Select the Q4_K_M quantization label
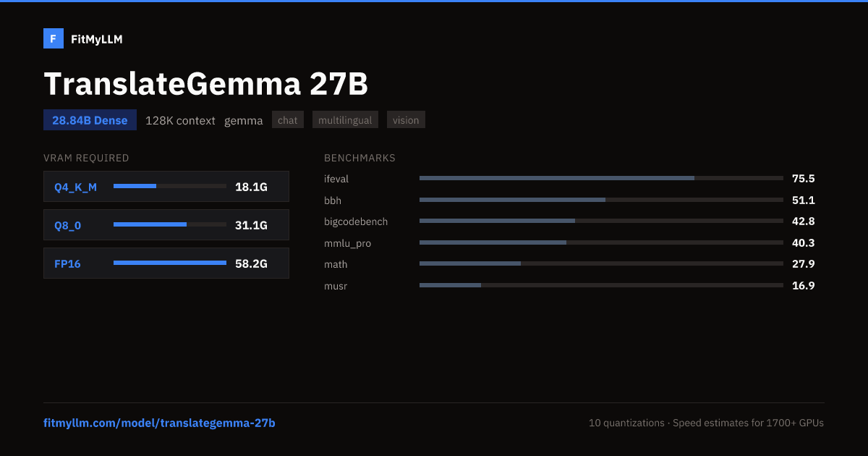Screen dimensions: 868x456 (x=75, y=187)
